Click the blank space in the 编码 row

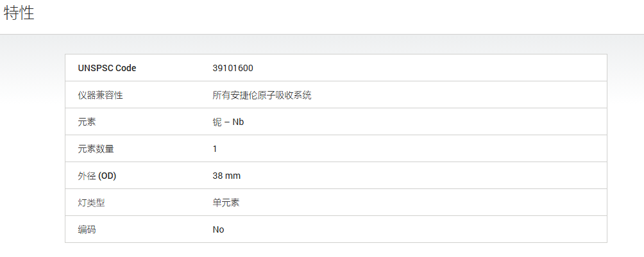(415, 229)
